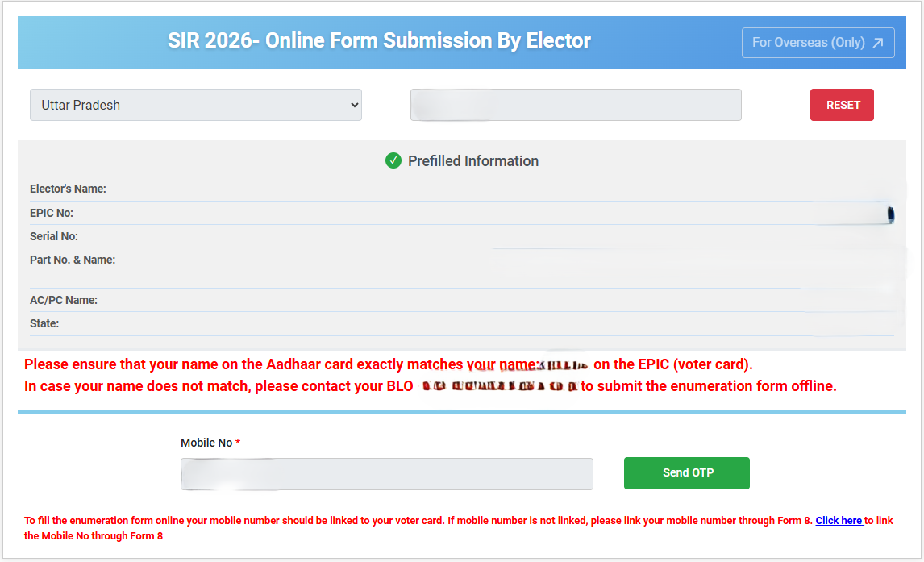
Task: Follow the 'Click here' Form 8 link
Action: pyautogui.click(x=839, y=521)
